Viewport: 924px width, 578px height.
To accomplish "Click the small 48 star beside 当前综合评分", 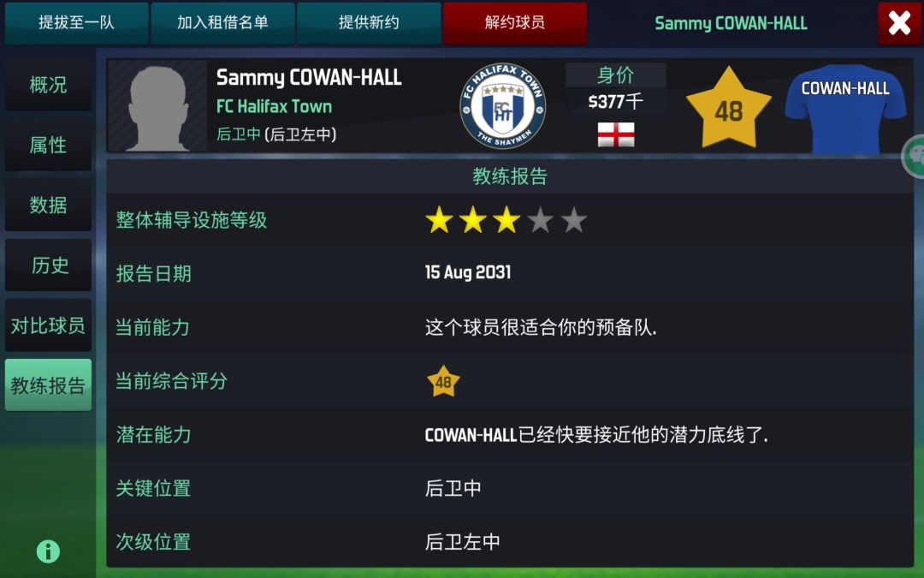I will [443, 382].
